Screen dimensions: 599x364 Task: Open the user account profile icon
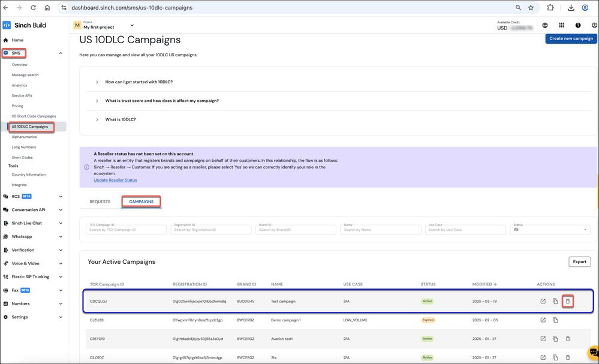click(x=594, y=25)
